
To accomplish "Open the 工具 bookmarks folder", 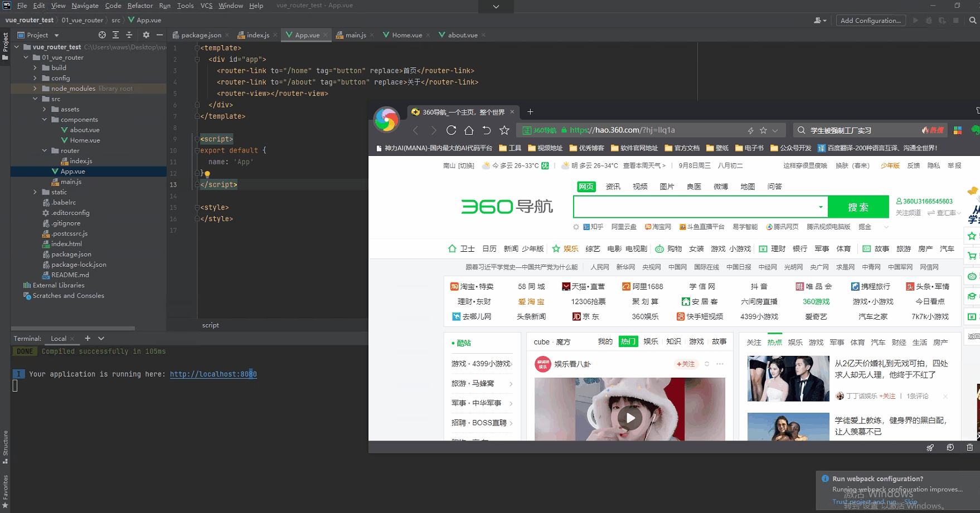I will click(510, 148).
